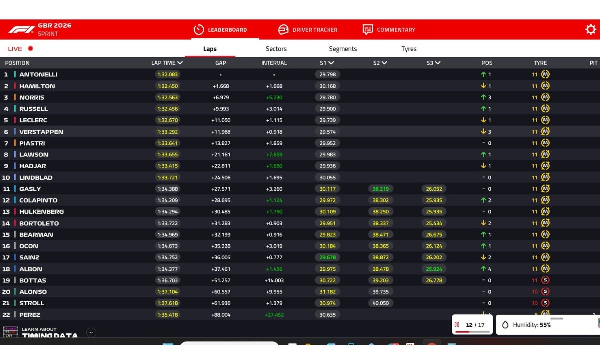Click Bottas's soft tyre icon
The width and height of the screenshot is (600, 364).
point(545,280)
